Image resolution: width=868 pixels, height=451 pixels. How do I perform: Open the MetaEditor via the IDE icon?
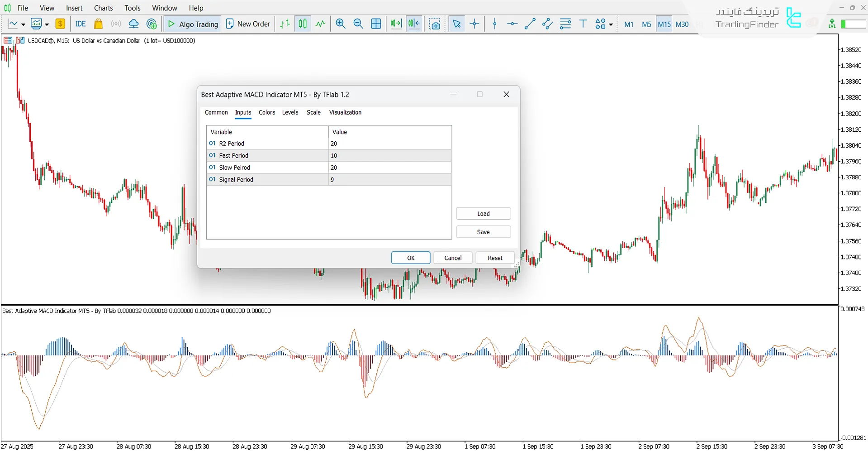(80, 24)
